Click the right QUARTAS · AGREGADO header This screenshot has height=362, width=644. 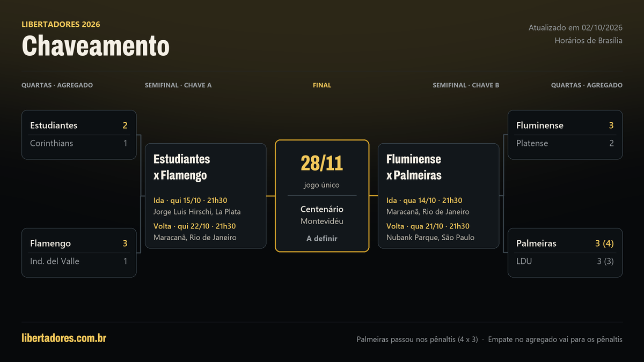click(x=587, y=85)
